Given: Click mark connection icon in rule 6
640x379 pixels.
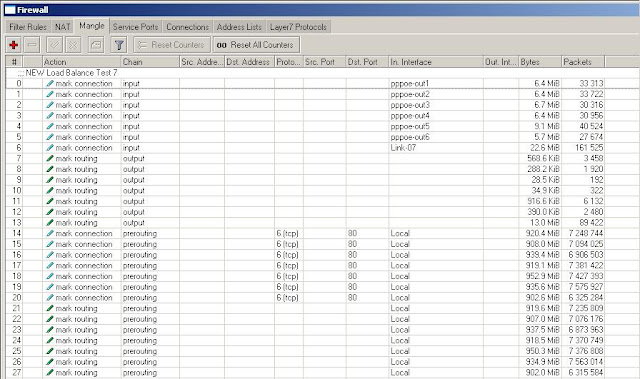Looking at the screenshot, I should click(50, 148).
